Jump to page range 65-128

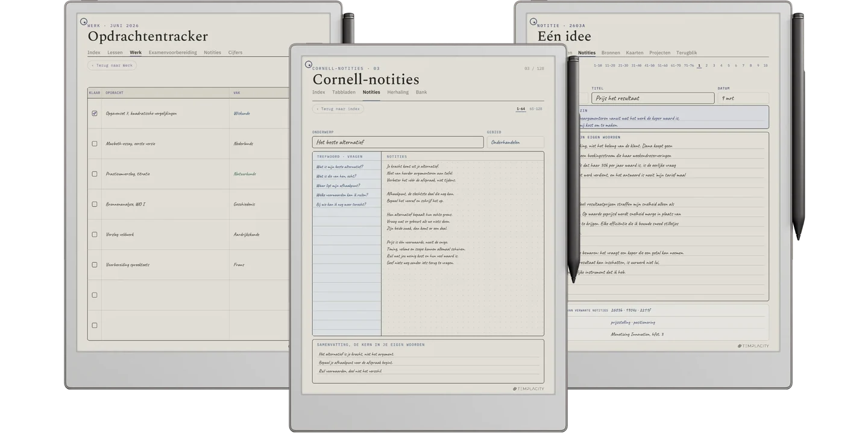(536, 109)
